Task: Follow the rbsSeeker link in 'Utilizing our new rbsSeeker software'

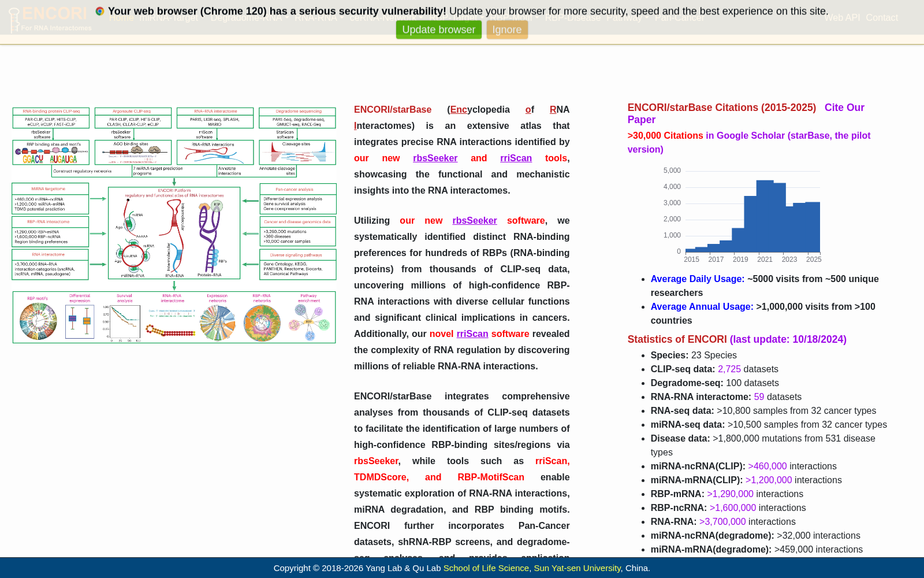Action: (474, 220)
